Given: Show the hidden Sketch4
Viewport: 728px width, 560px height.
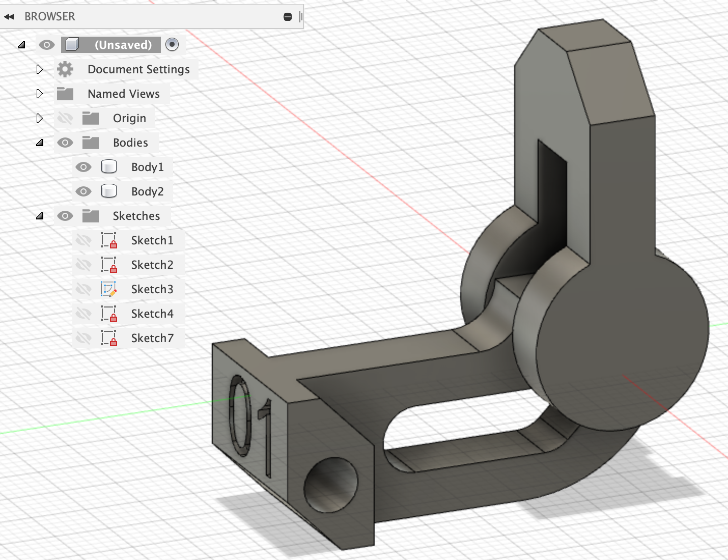Looking at the screenshot, I should [83, 314].
